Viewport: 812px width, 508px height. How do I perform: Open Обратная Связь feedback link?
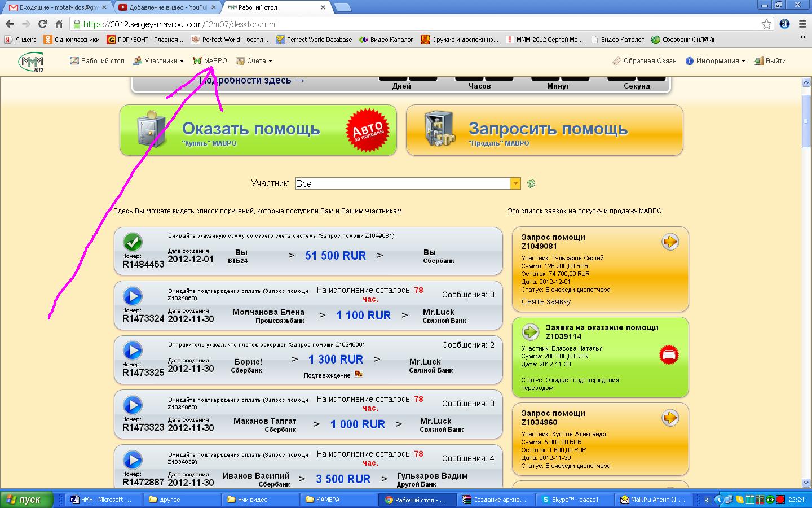coord(645,61)
